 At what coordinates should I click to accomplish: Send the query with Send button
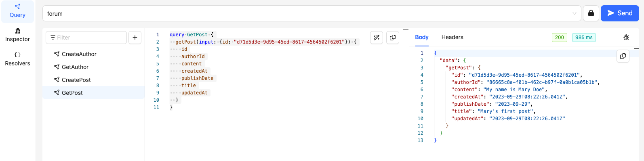tap(620, 13)
